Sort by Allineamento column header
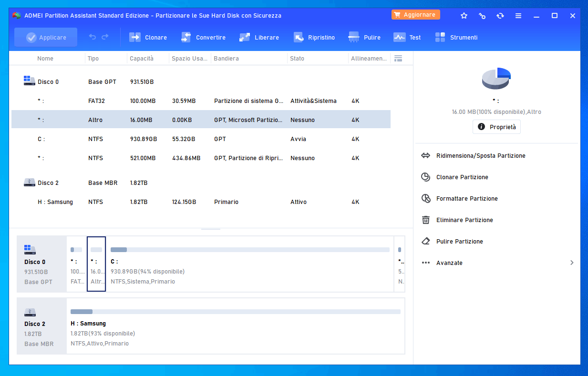Image resolution: width=588 pixels, height=376 pixels. coord(369,58)
